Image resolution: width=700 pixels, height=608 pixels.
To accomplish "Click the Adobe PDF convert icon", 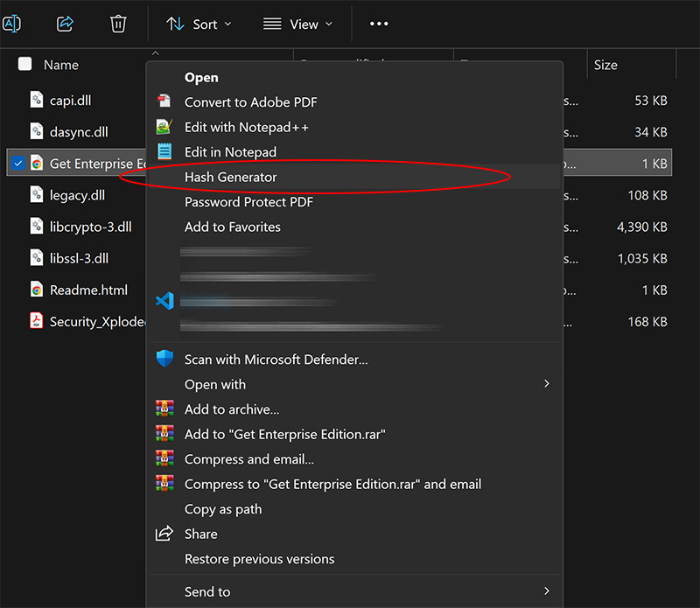I will [164, 102].
